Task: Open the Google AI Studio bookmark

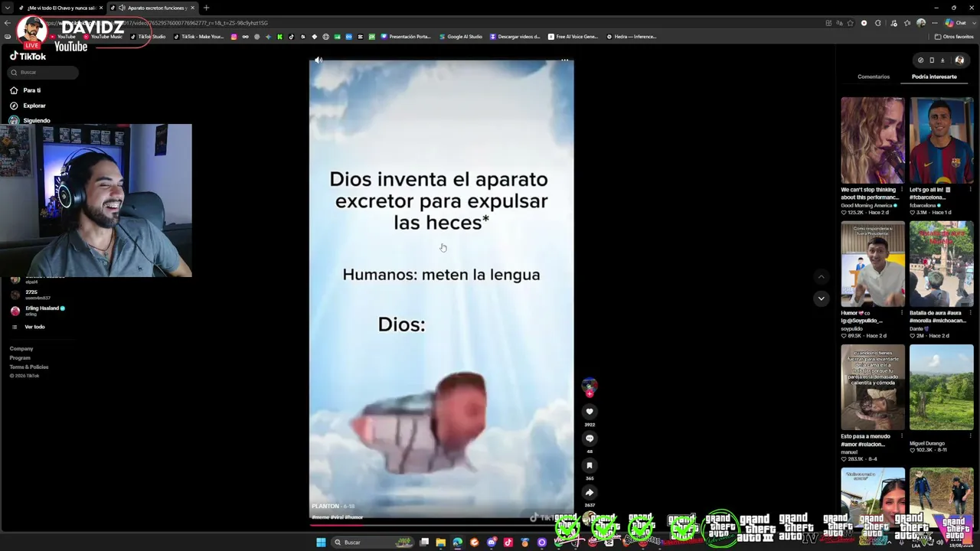Action: pos(461,37)
